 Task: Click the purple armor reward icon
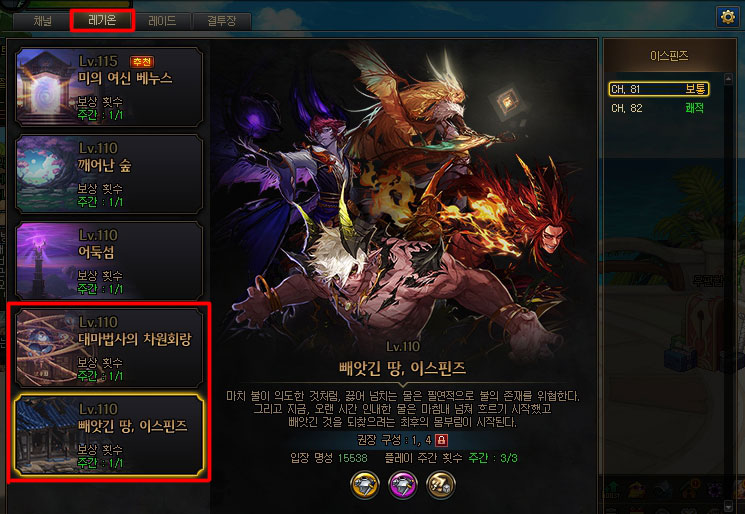click(403, 485)
